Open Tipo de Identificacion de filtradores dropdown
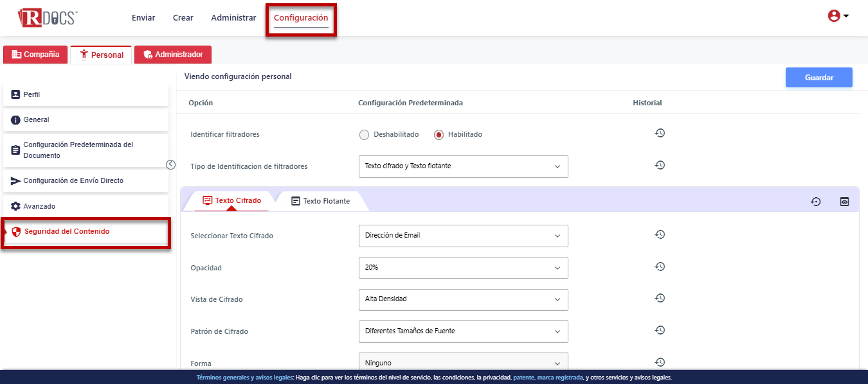 click(x=463, y=166)
